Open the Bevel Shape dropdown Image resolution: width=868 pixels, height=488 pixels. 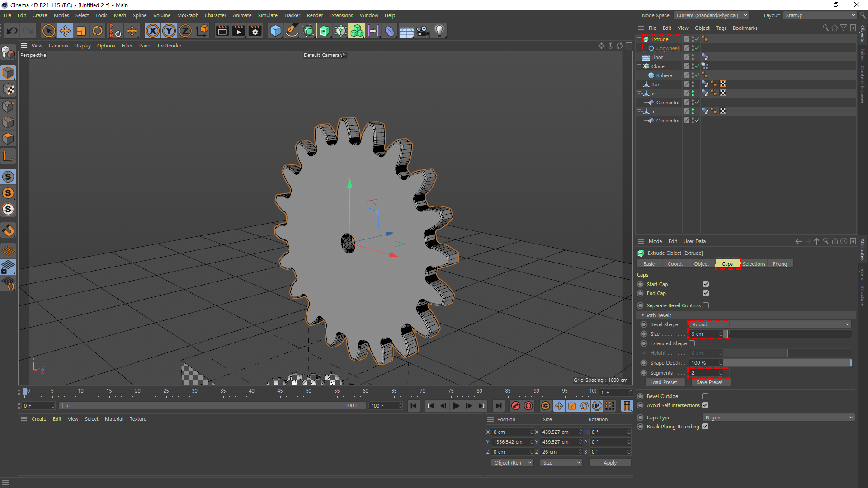(x=770, y=324)
